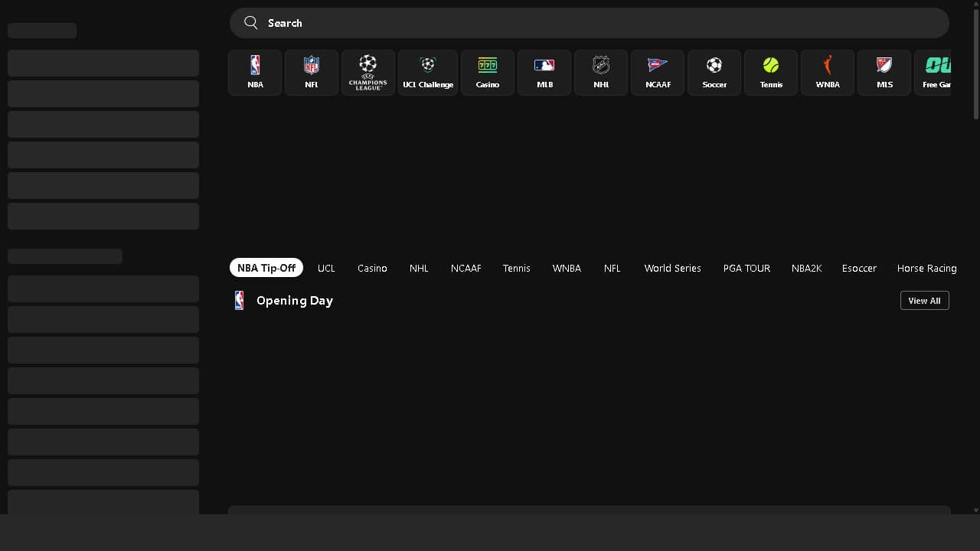This screenshot has width=980, height=551.
Task: Click the Opening Day heading
Action: click(295, 301)
